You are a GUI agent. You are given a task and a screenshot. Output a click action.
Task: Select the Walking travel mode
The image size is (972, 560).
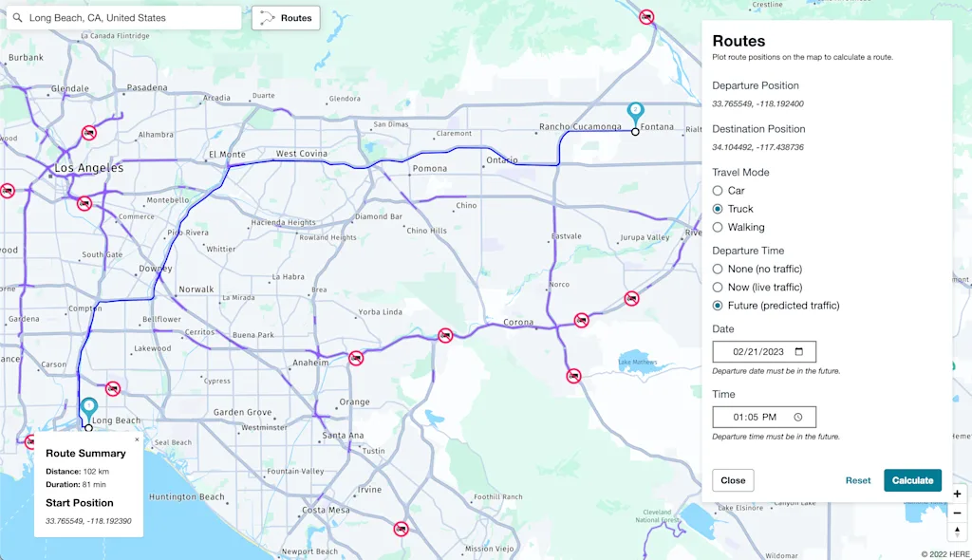click(x=718, y=227)
